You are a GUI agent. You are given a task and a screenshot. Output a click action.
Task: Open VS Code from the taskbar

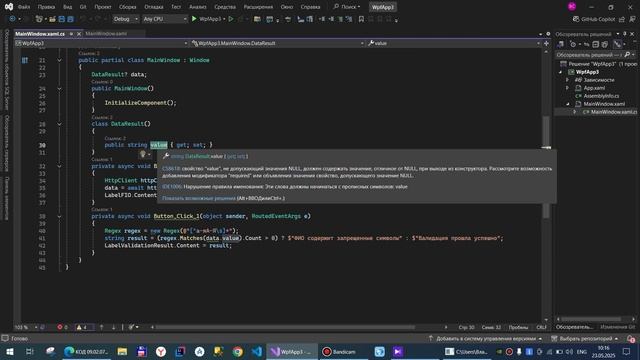click(x=257, y=351)
